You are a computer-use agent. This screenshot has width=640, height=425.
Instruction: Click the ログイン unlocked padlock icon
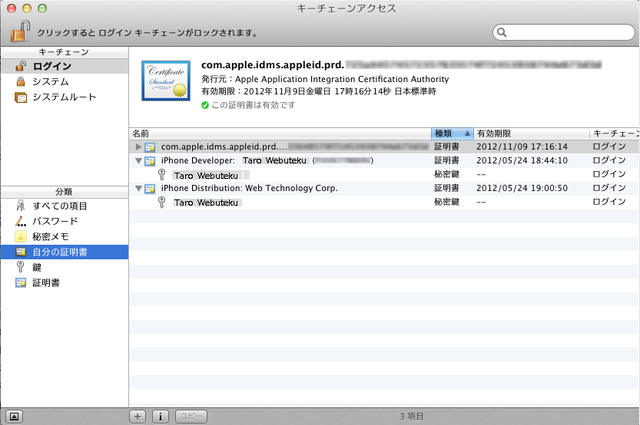point(20,66)
